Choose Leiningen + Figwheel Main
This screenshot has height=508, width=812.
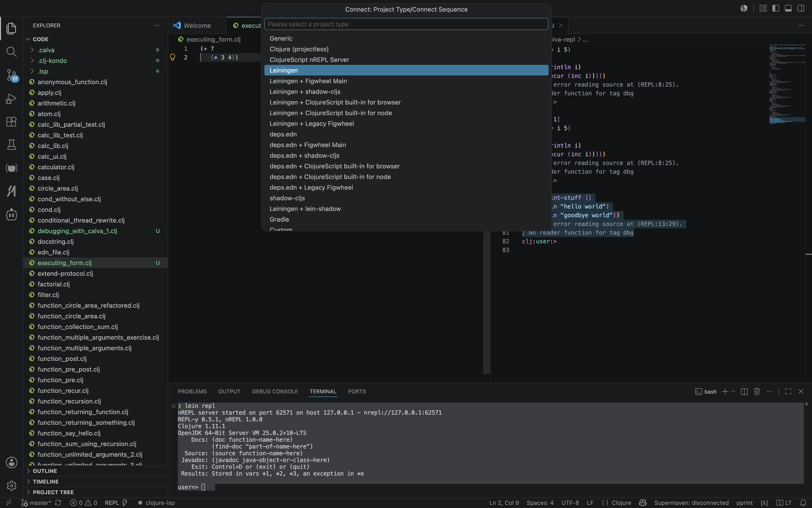tap(406, 81)
